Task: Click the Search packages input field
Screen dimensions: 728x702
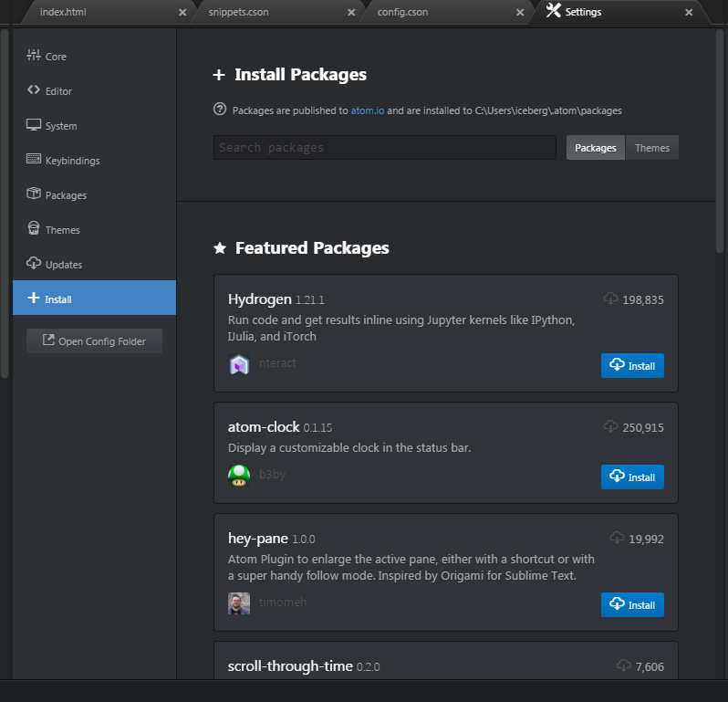Action: point(384,148)
